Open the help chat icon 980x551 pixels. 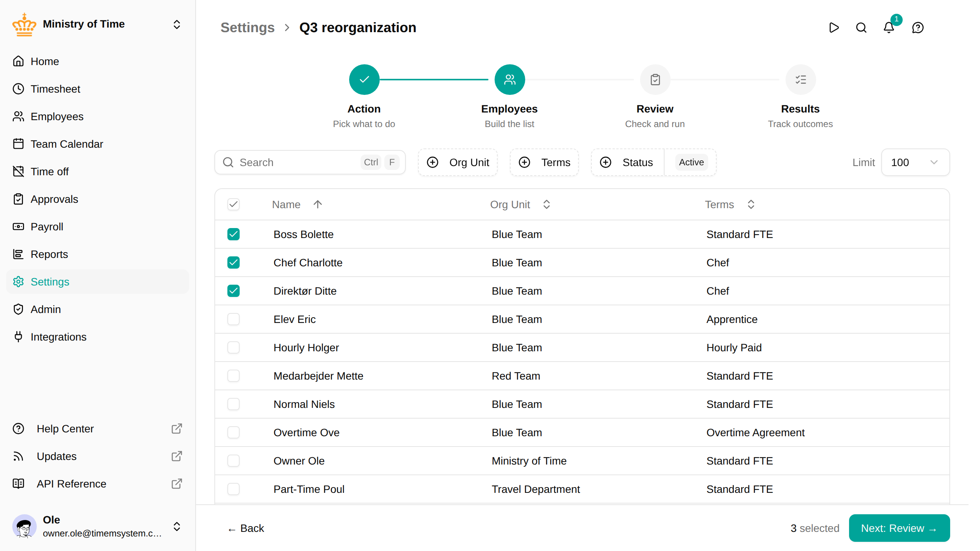click(x=918, y=28)
